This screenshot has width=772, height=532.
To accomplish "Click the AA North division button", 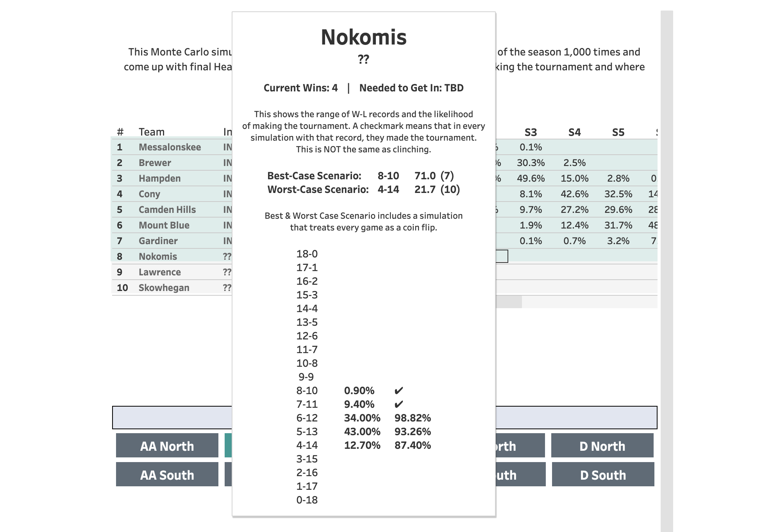I will tap(167, 446).
